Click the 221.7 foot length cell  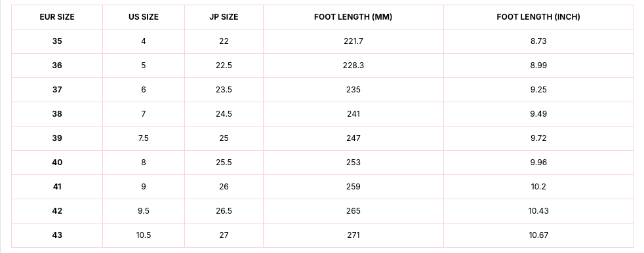point(353,41)
